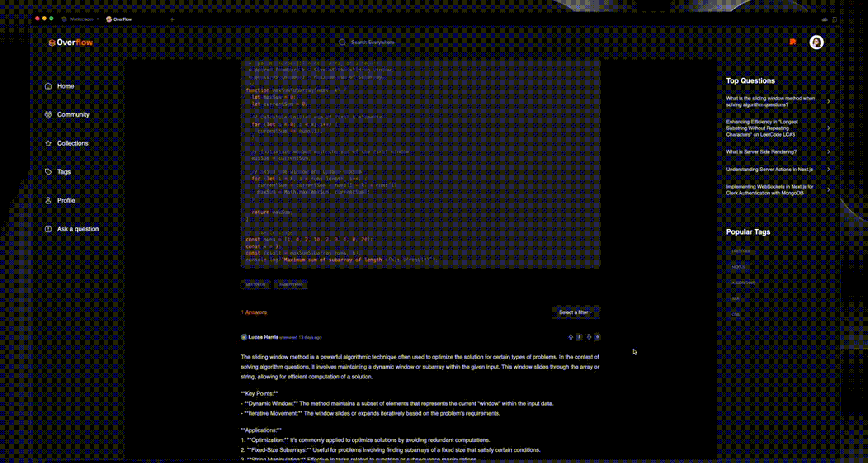Click ALGORITHMS in Popular Tags
This screenshot has height=463, width=868.
744,283
